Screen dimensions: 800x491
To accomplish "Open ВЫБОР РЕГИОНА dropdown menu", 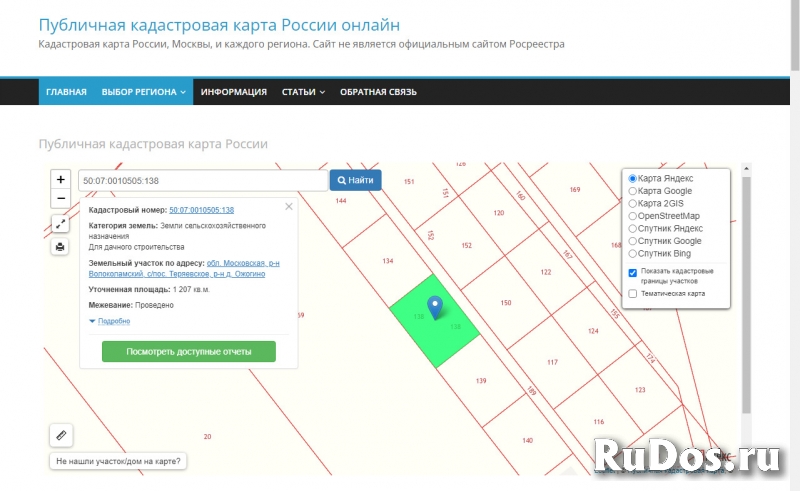I will click(x=143, y=92).
